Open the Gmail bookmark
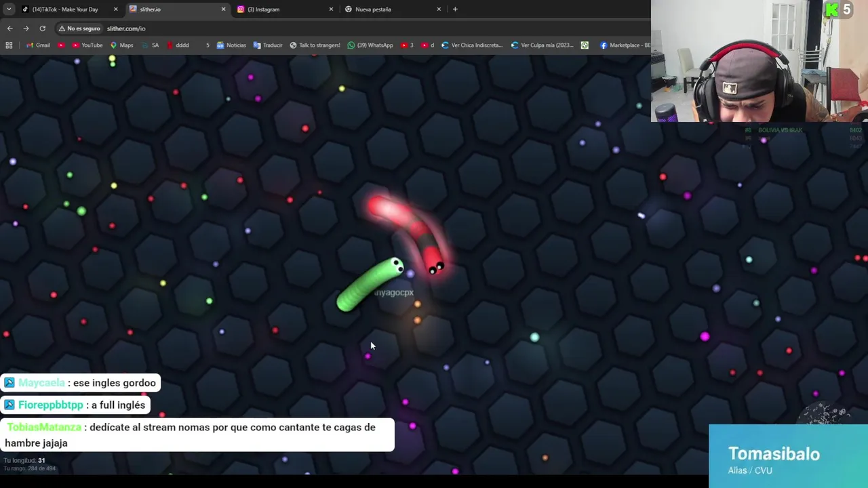 tap(37, 45)
